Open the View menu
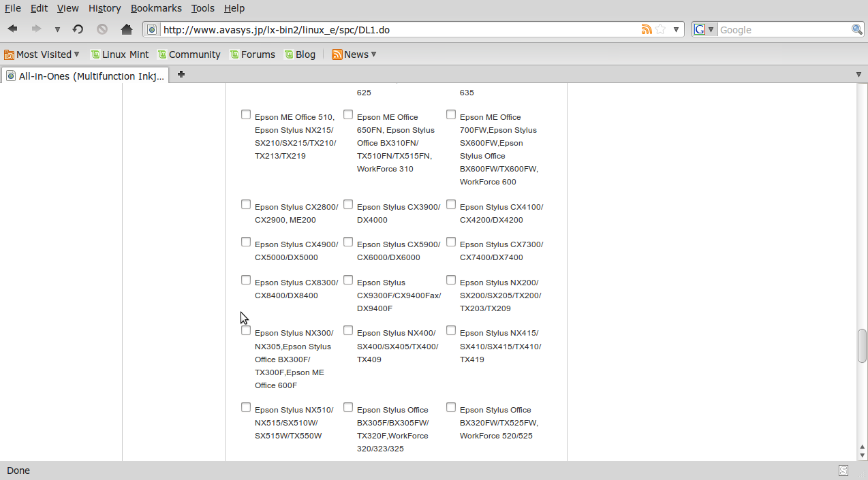The width and height of the screenshot is (868, 480). pyautogui.click(x=67, y=8)
